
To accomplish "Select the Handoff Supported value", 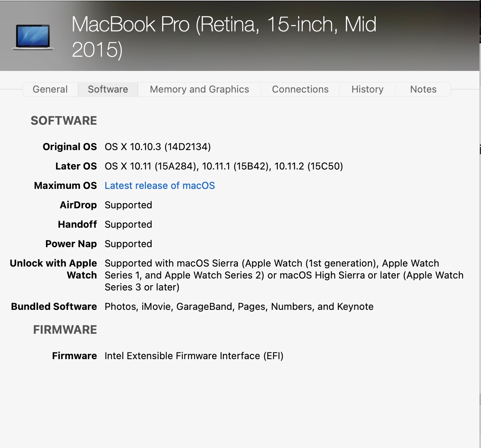I will point(128,224).
